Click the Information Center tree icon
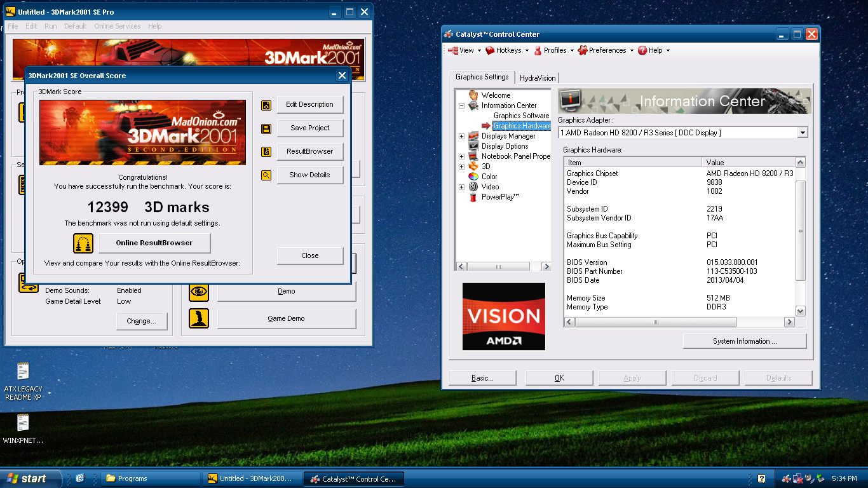868x488 pixels. coord(473,105)
